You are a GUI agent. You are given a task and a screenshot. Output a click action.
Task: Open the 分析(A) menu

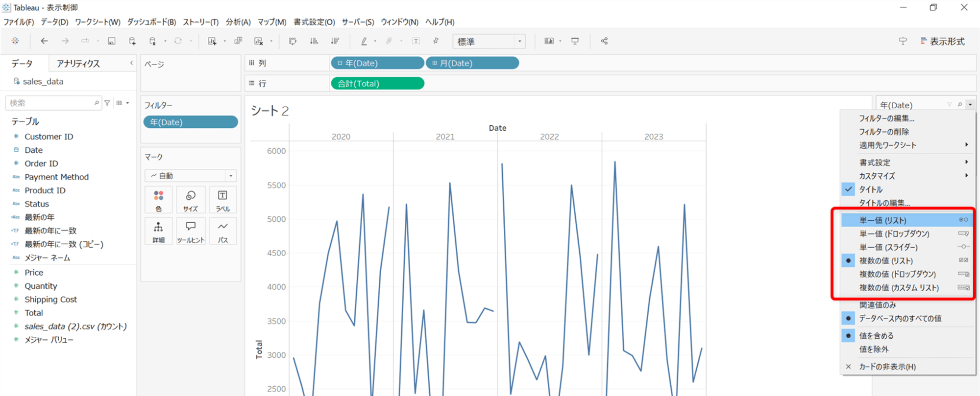click(238, 22)
